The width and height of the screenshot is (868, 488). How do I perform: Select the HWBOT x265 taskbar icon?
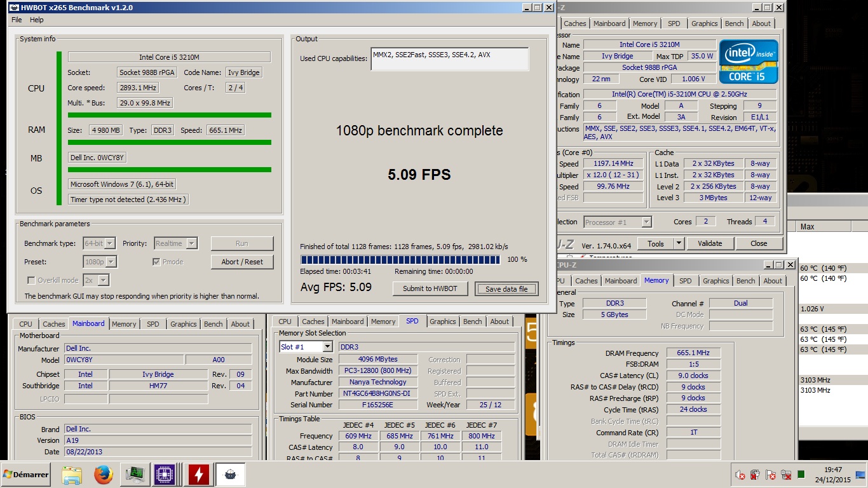coord(231,475)
